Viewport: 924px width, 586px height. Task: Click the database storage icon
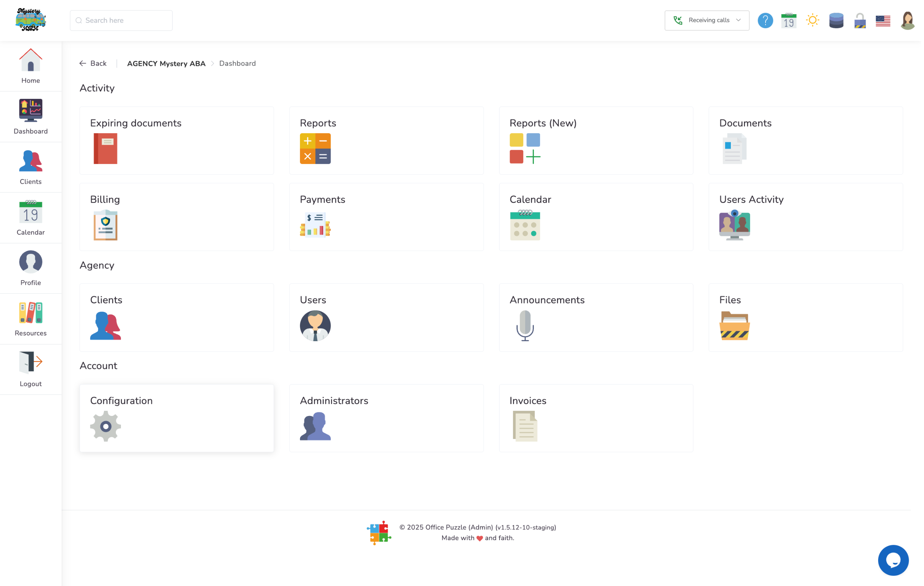coord(836,20)
